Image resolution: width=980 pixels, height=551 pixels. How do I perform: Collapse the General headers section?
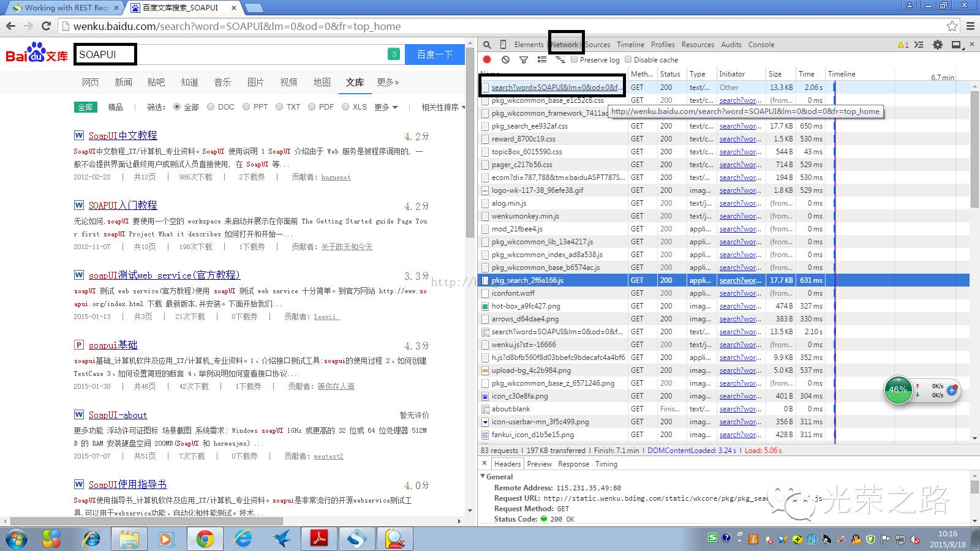[483, 476]
